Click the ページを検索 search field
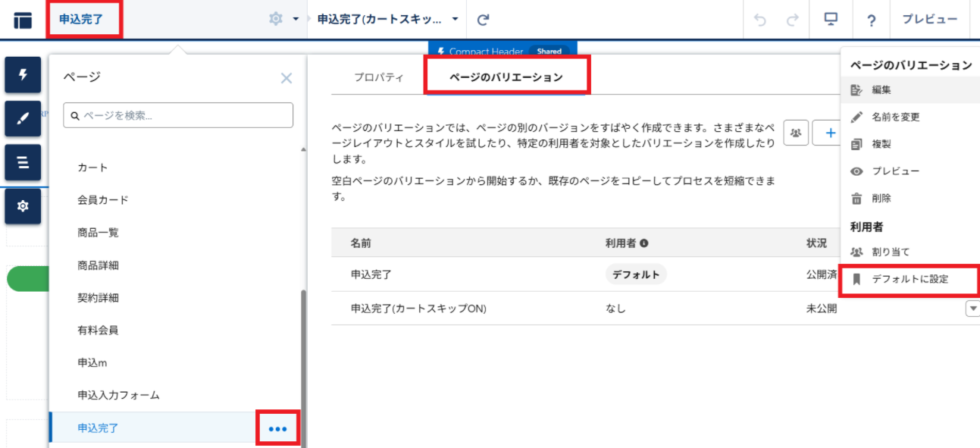The height and width of the screenshot is (448, 980). click(x=178, y=116)
